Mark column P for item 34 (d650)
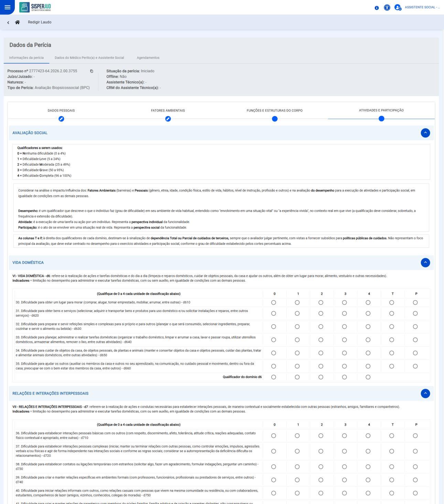The height and width of the screenshot is (504, 444). (x=415, y=353)
